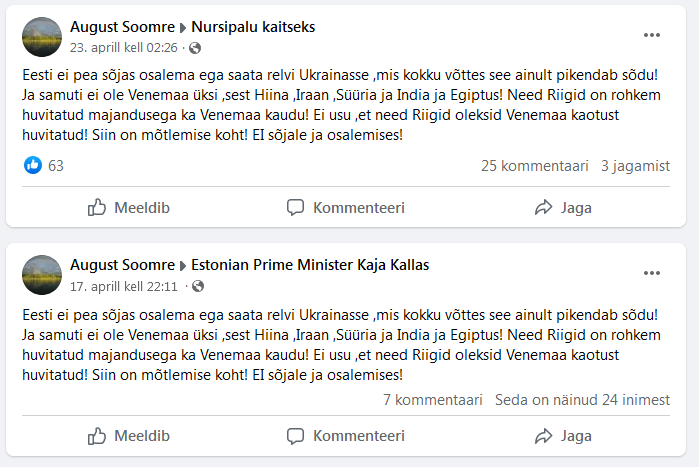
Task: Show the 25 kommentaari comments
Action: point(534,166)
